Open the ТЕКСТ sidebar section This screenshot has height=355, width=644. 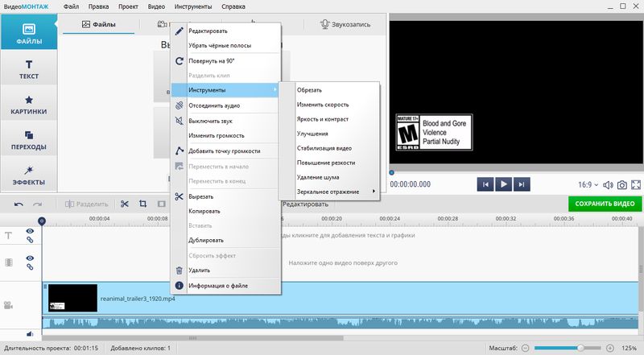click(28, 69)
